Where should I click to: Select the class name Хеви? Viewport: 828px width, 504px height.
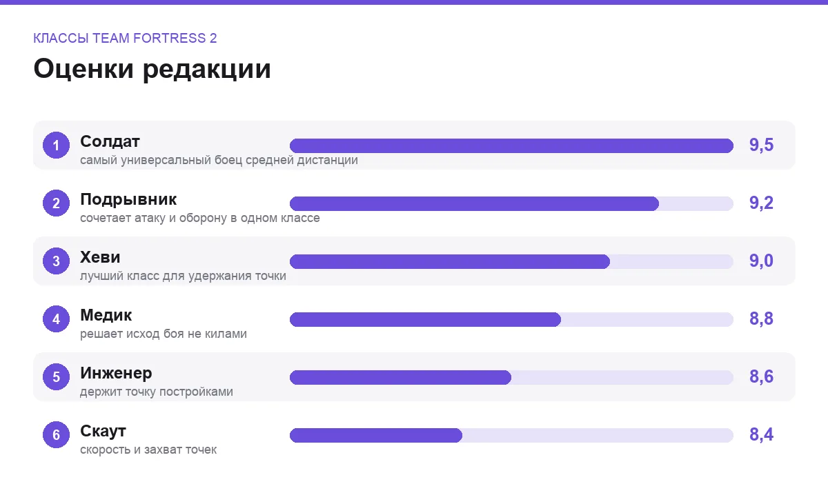coord(100,257)
